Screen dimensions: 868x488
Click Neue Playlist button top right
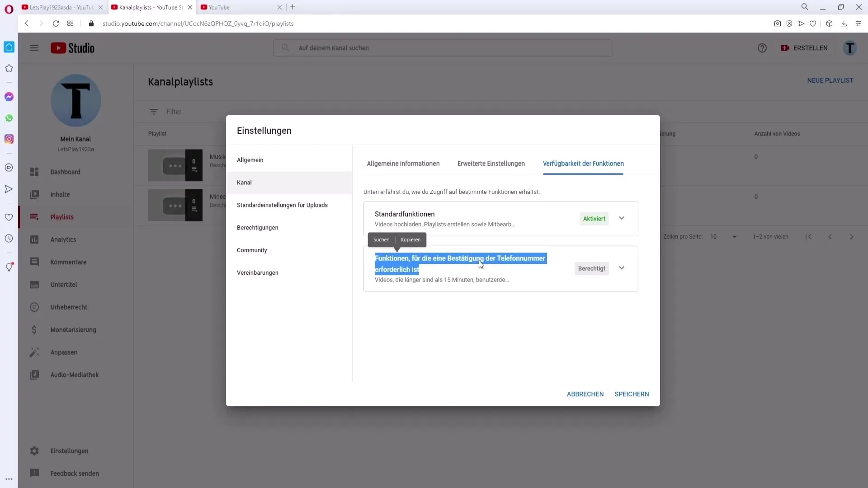click(830, 80)
